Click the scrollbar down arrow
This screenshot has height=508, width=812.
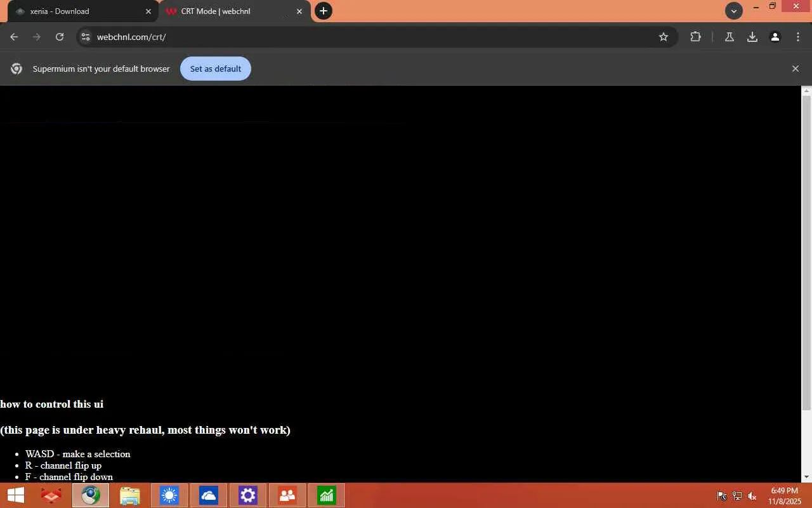pyautogui.click(x=807, y=477)
